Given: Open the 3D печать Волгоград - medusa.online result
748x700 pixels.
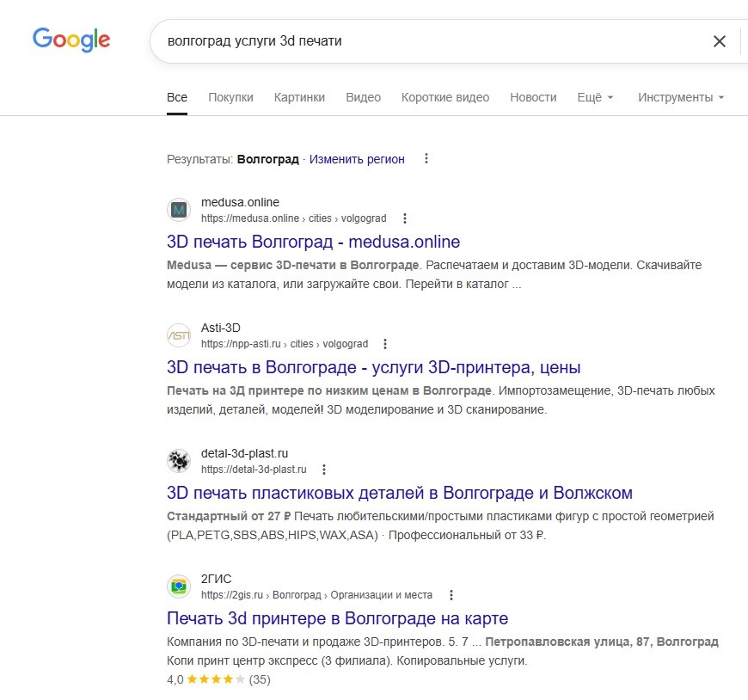Looking at the screenshot, I should (x=313, y=242).
